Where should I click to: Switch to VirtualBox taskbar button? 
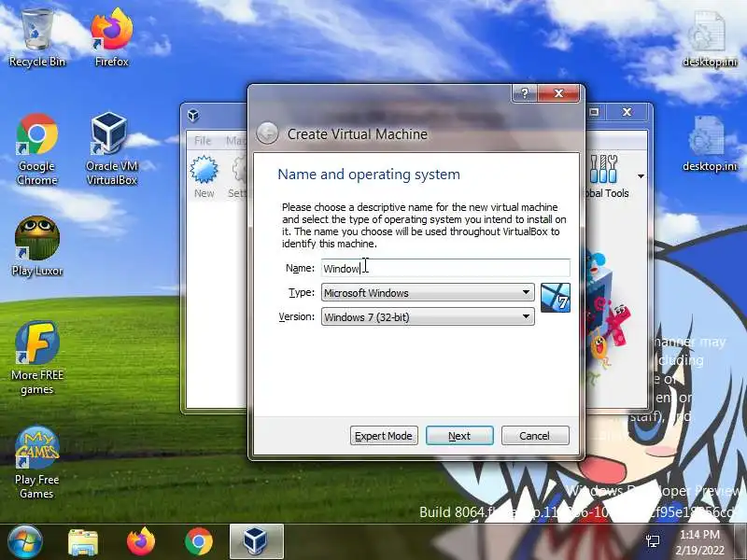pyautogui.click(x=256, y=542)
